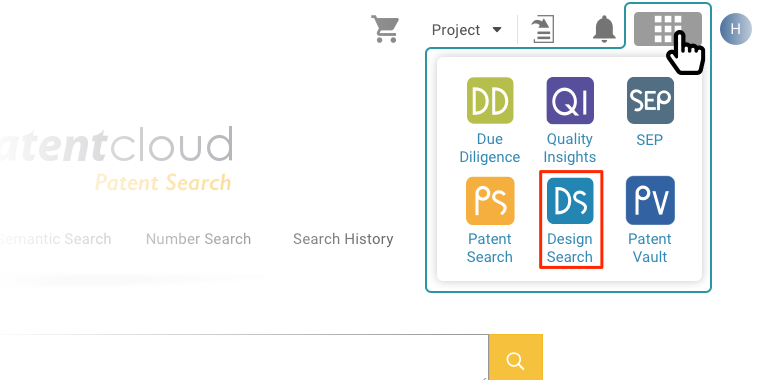
Task: Open the notifications bell
Action: [x=604, y=29]
